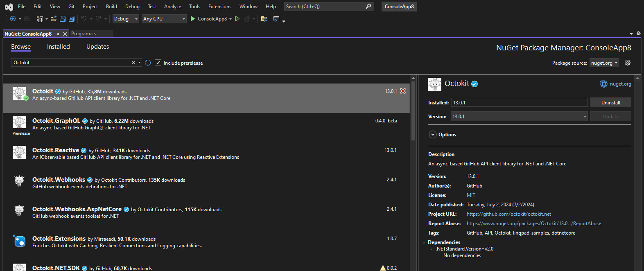The height and width of the screenshot is (271, 644).
Task: Collapse the .NETStandard,Version=v2.0 node
Action: click(x=432, y=249)
